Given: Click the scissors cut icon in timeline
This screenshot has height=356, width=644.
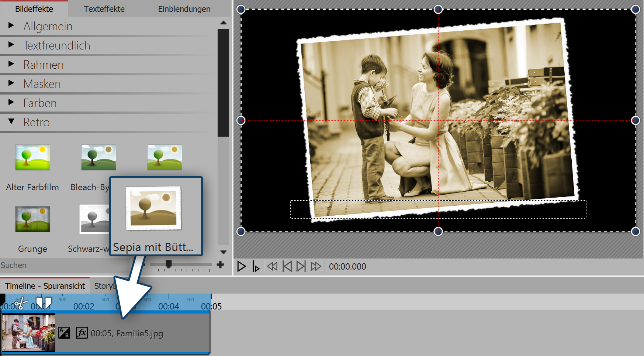Looking at the screenshot, I should [x=21, y=303].
